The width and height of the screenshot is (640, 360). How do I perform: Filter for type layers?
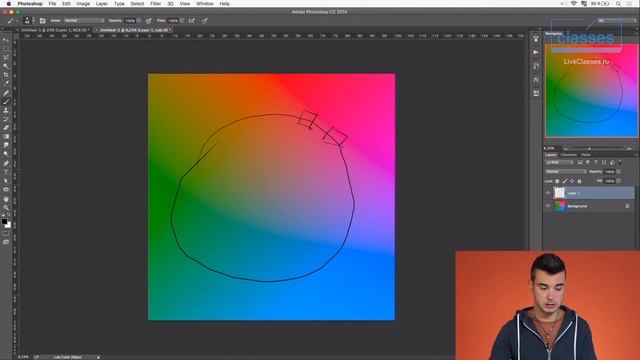coord(596,162)
